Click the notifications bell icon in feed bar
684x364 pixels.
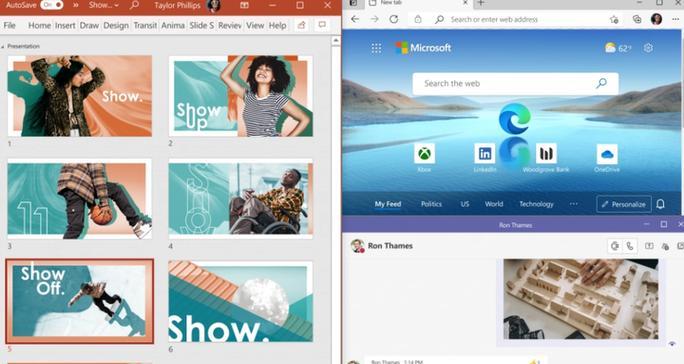660,204
